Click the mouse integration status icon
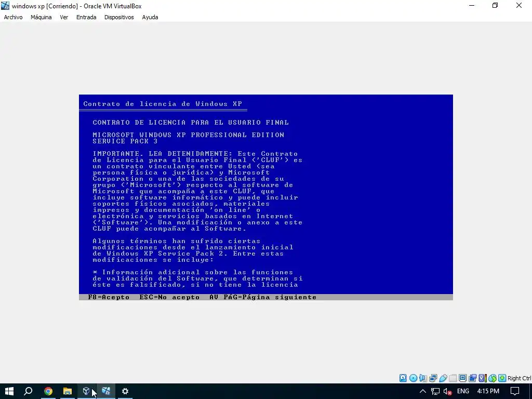The height and width of the screenshot is (399, 532). [493, 378]
